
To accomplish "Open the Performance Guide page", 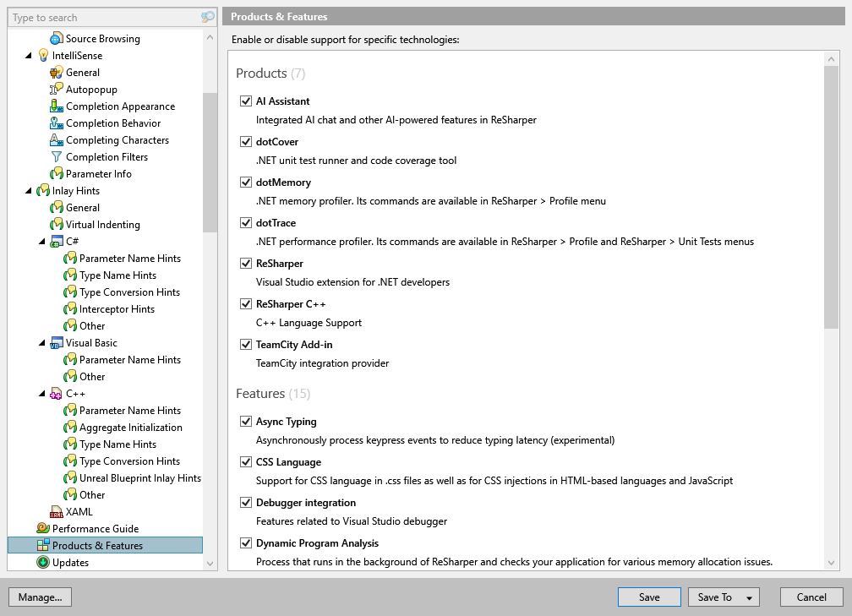I will [96, 529].
